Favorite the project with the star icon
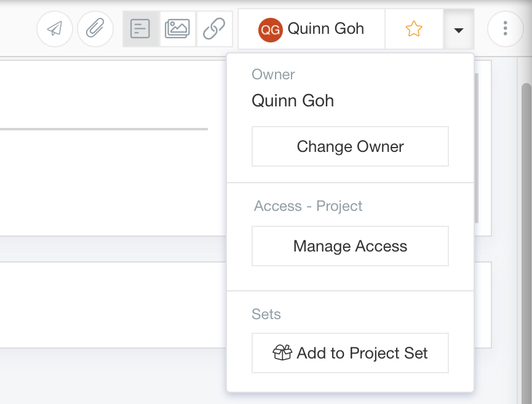The height and width of the screenshot is (404, 532). pyautogui.click(x=414, y=29)
